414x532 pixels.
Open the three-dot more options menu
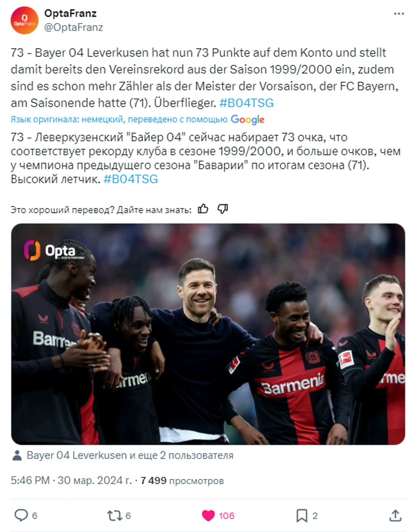coord(399,14)
